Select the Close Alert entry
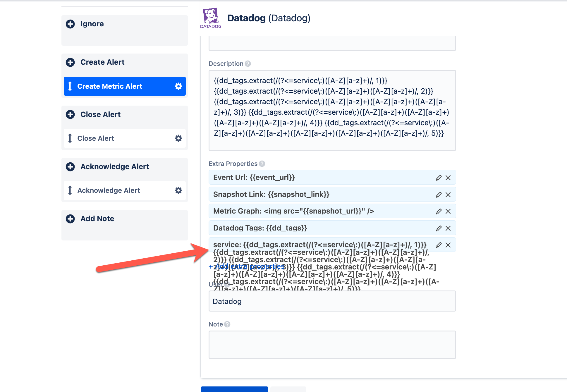The width and height of the screenshot is (567, 392). (x=96, y=138)
